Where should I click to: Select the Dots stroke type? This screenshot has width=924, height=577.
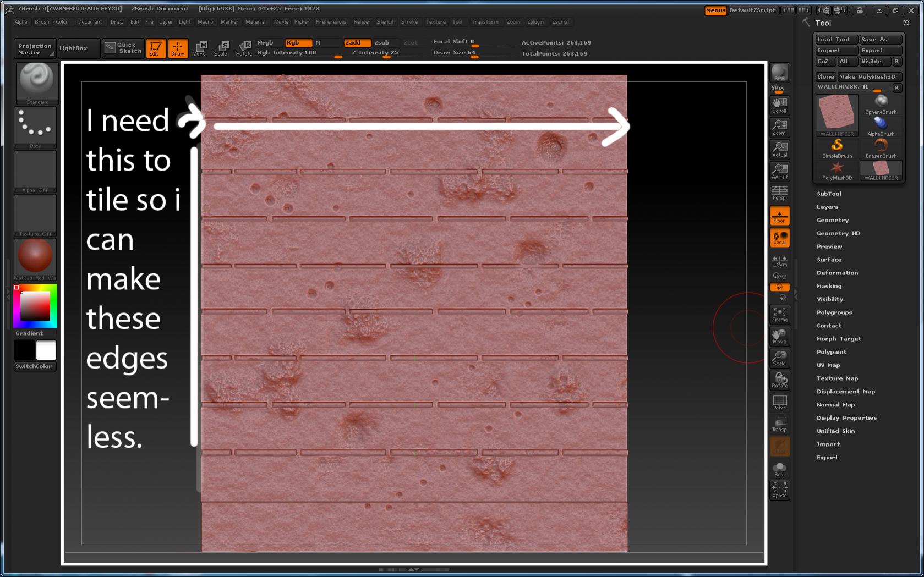point(35,127)
